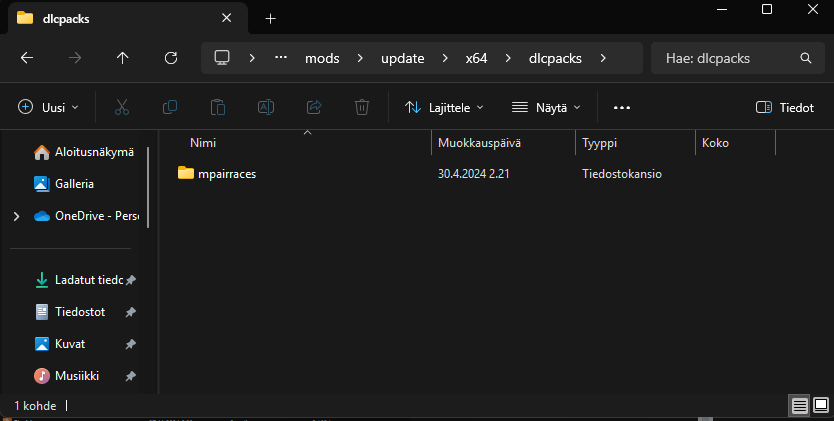Click the Share icon in toolbar
The height and width of the screenshot is (421, 834).
coord(314,107)
